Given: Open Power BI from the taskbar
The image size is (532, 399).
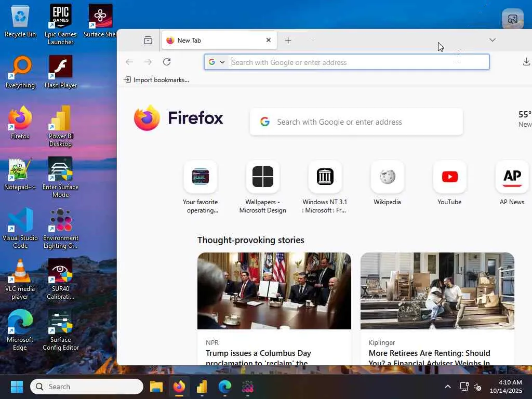Looking at the screenshot, I should click(x=202, y=387).
